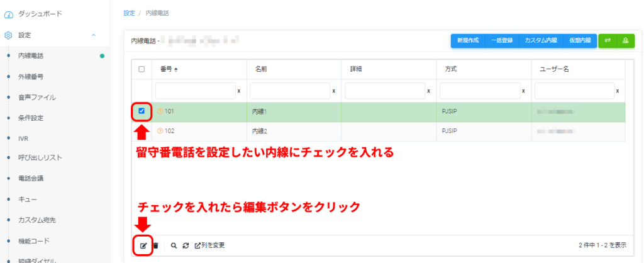Open search with the magnifier icon

click(x=174, y=245)
